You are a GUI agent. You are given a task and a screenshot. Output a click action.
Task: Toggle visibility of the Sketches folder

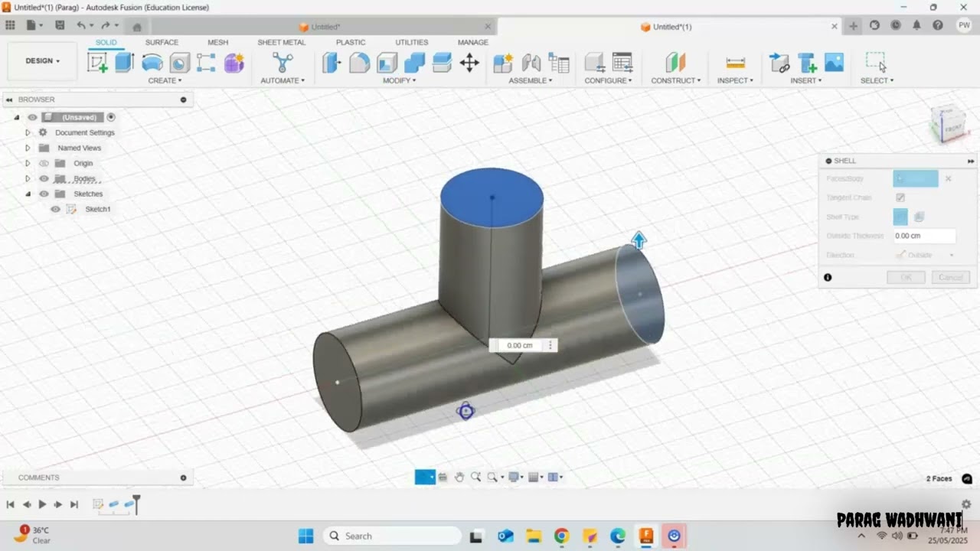44,194
